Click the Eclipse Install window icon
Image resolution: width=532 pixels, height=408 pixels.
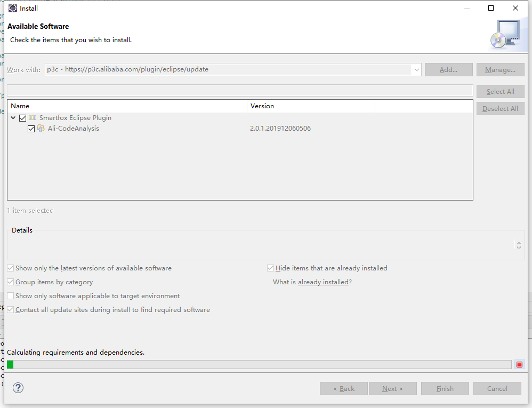(x=13, y=8)
